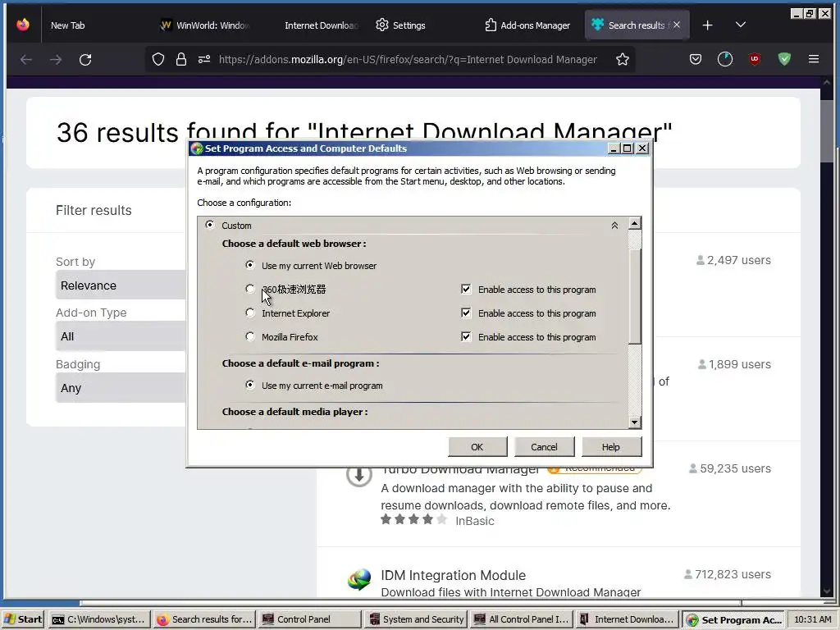Open the Add-on Type All dropdown
Screen dimensions: 840x630
pos(121,336)
